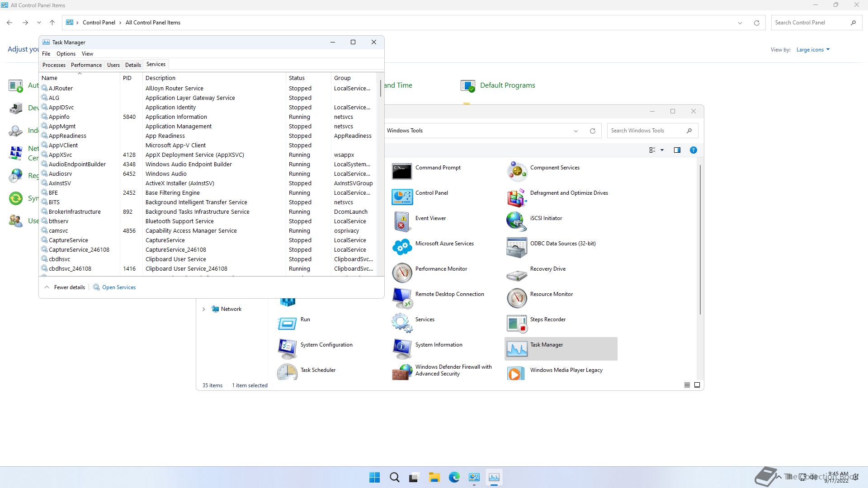Switch to the Performance tab
The height and width of the screenshot is (488, 868).
pos(86,65)
